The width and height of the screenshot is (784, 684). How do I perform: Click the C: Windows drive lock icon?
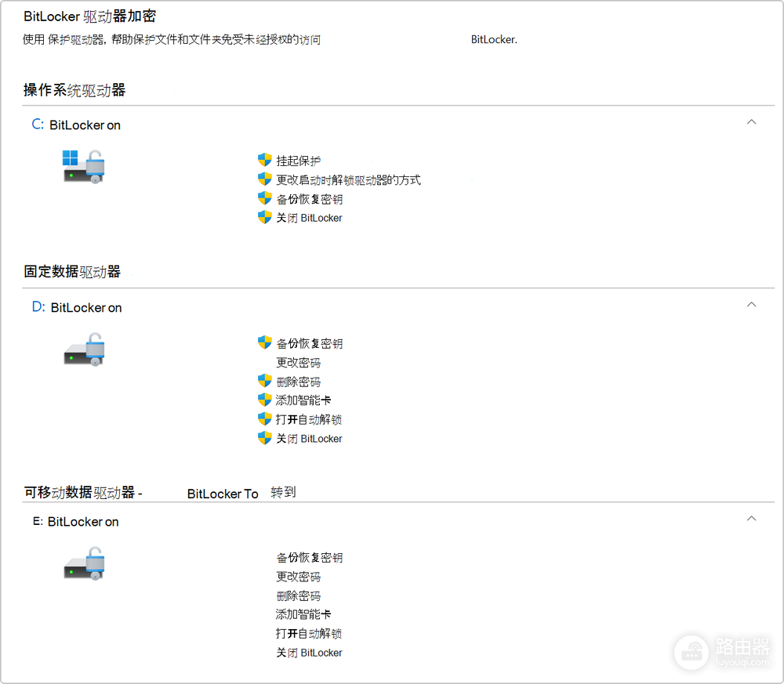tap(84, 167)
